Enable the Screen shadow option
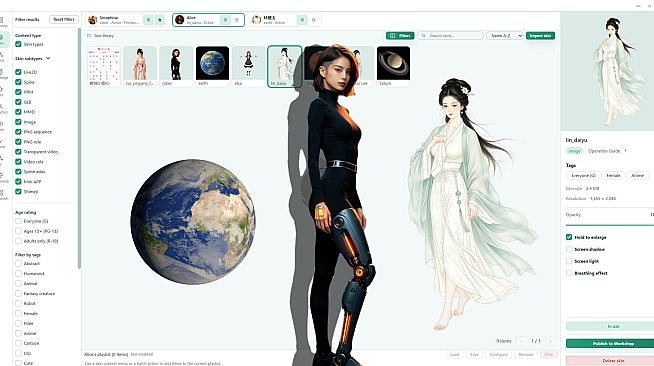The height and width of the screenshot is (366, 654). click(x=569, y=249)
